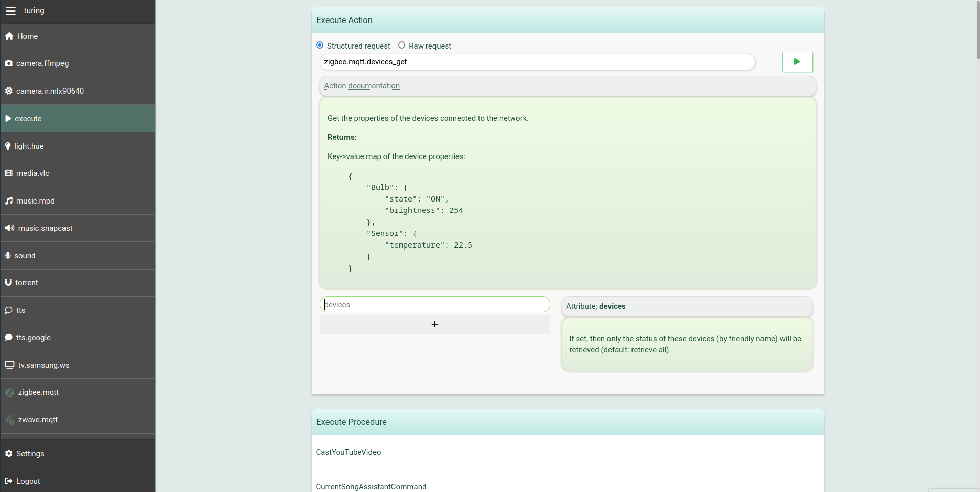Click the Execute Procedure header
Screen dimensions: 980x492
tap(568, 422)
